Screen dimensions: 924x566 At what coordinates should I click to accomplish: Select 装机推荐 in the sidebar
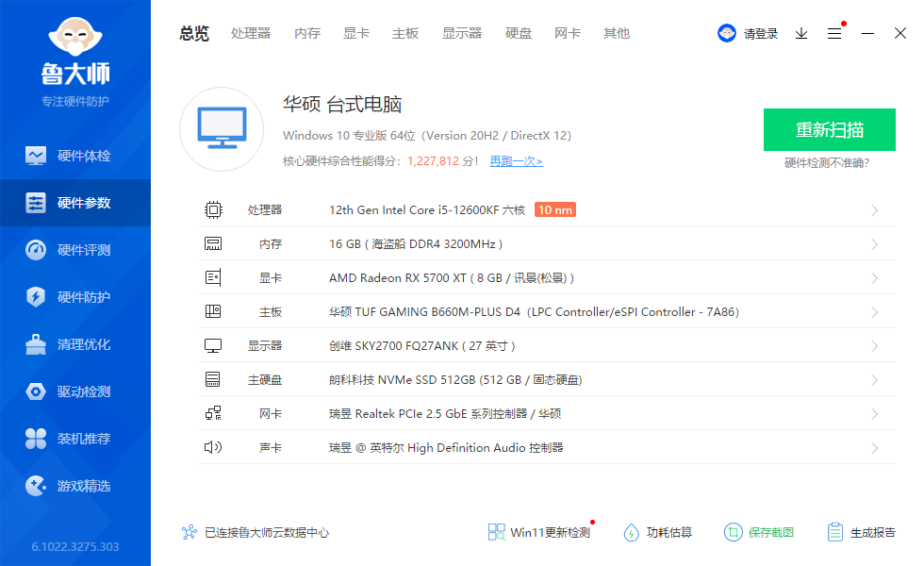coord(75,439)
